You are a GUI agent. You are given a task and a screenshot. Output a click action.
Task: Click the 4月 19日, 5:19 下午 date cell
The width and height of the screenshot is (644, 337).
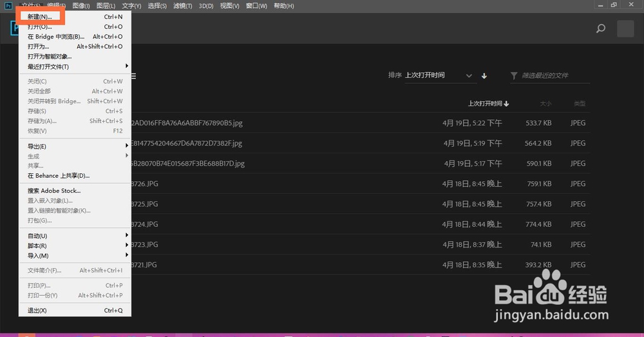[x=473, y=143]
